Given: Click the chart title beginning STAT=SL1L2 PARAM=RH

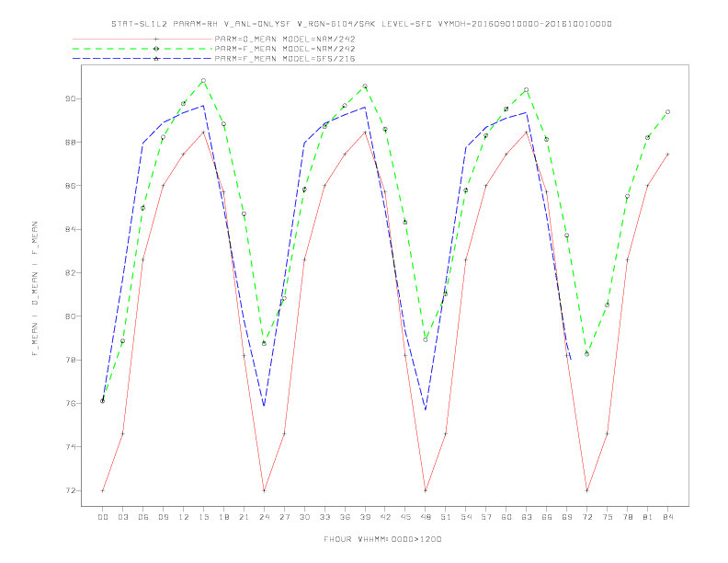Looking at the screenshot, I should [361, 24].
